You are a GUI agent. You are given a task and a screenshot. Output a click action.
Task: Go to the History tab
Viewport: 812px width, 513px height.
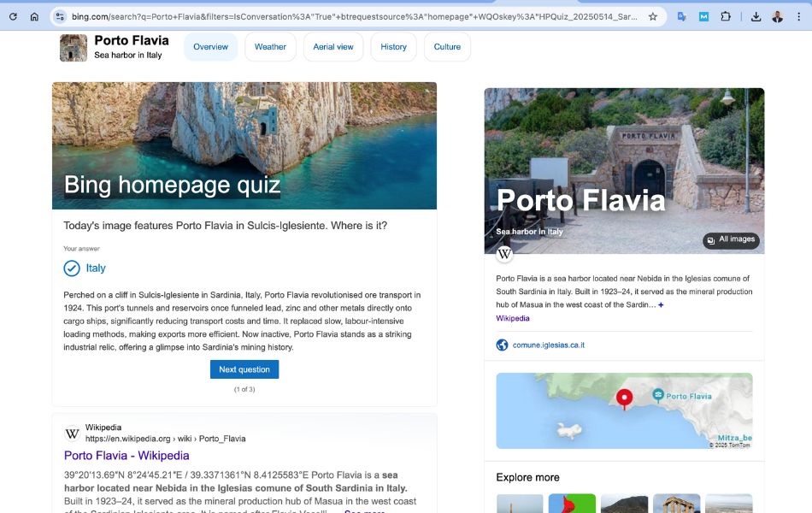(x=393, y=47)
